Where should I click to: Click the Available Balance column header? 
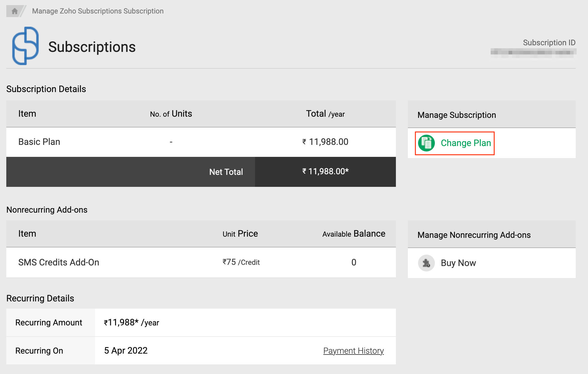pyautogui.click(x=354, y=234)
